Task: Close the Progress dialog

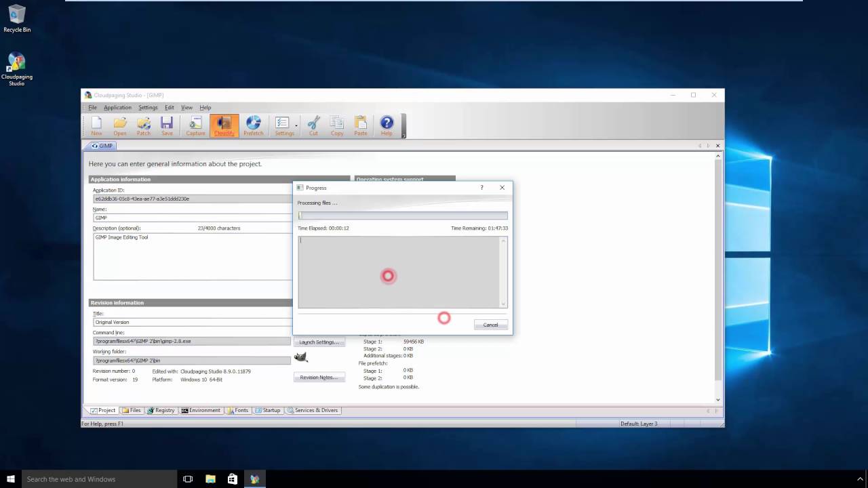Action: coord(502,188)
